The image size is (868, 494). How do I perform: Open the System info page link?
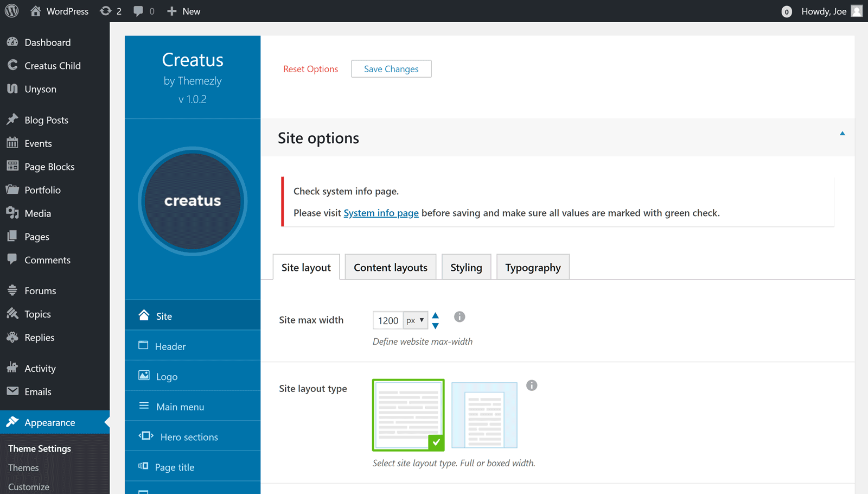pyautogui.click(x=381, y=213)
